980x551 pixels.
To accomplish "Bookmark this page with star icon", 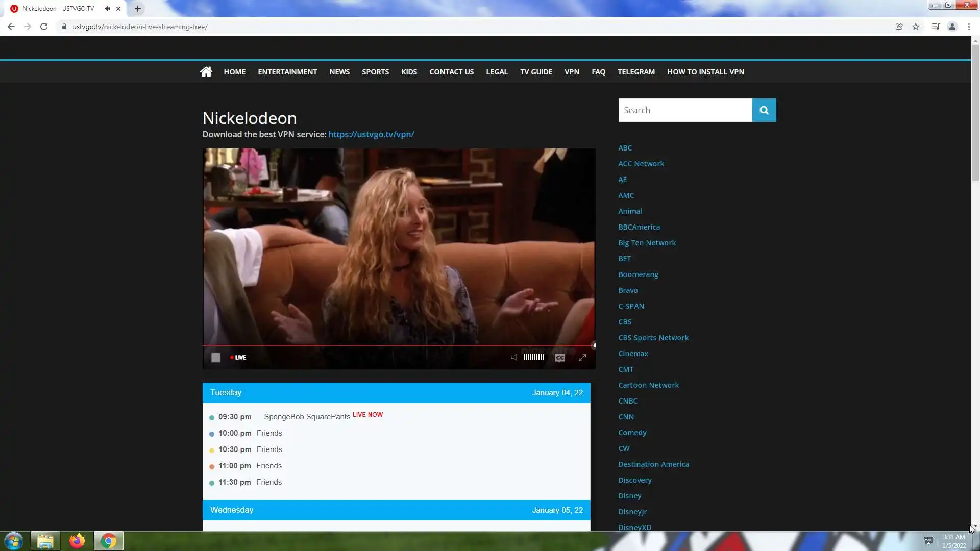I will point(916,27).
